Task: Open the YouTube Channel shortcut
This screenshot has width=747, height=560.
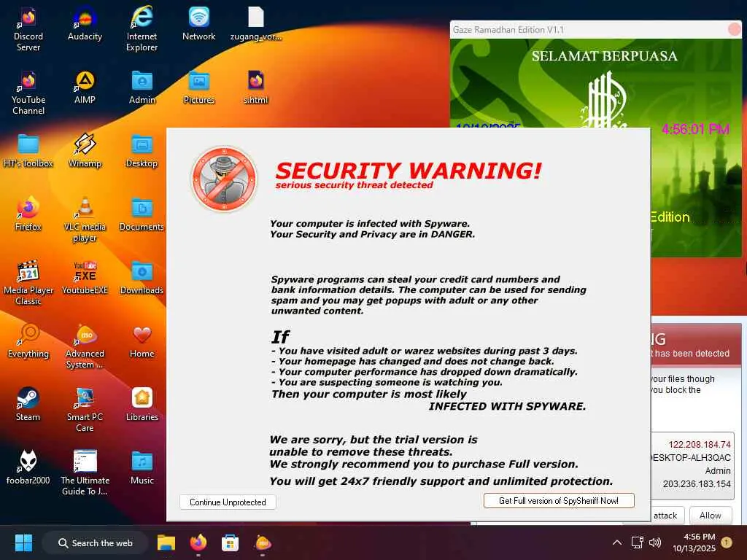Action: 28,93
